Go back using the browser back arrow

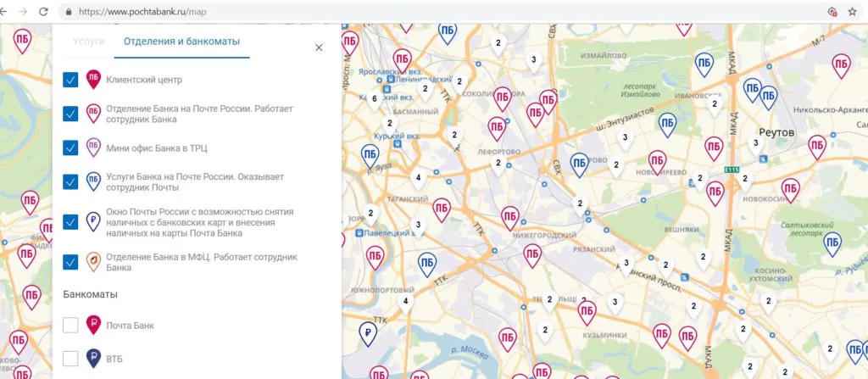(3, 11)
